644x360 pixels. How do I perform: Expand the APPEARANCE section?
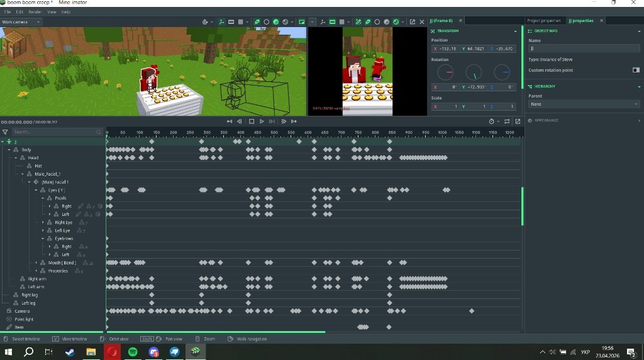[x=639, y=120]
